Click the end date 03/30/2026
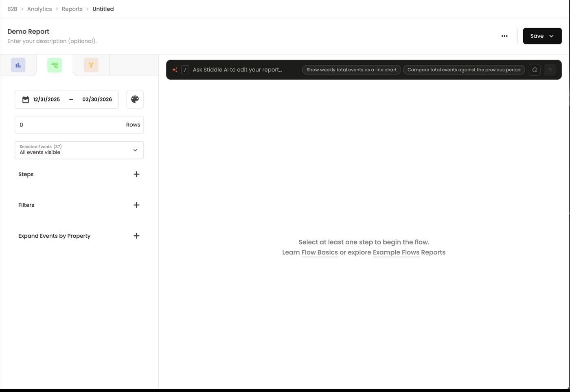570x392 pixels. 97,99
